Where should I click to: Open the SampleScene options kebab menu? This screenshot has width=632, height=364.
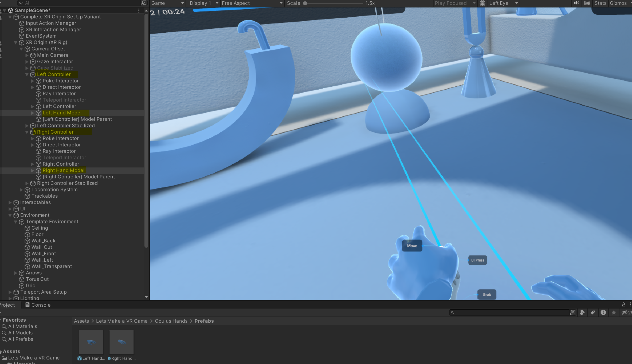coord(139,10)
